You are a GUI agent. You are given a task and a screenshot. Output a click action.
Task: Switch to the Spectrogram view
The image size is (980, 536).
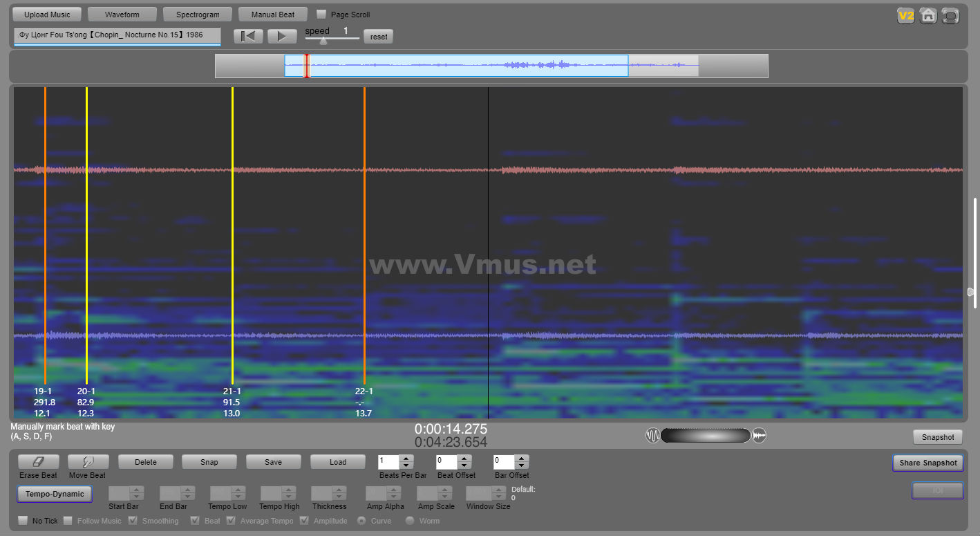point(198,15)
